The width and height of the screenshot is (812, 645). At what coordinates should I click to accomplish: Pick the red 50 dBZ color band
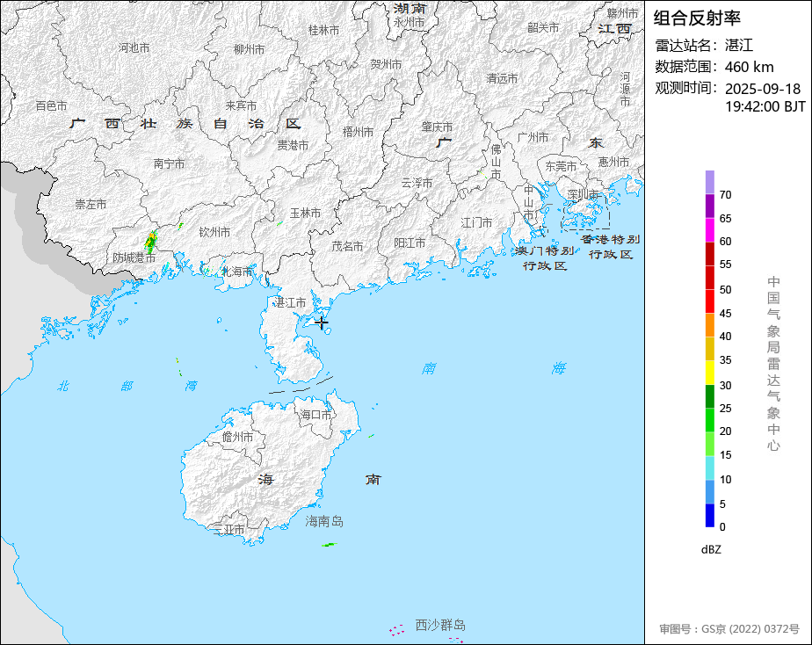(x=709, y=278)
